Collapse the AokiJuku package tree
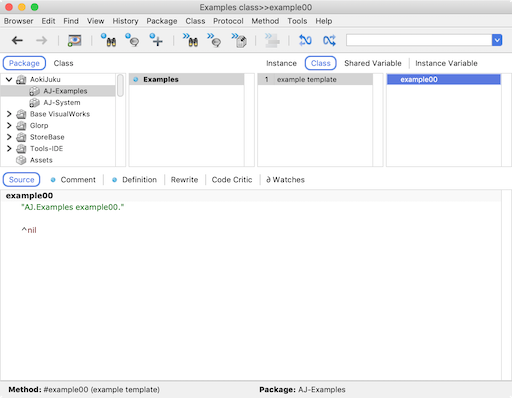This screenshot has width=512, height=398. [9, 79]
